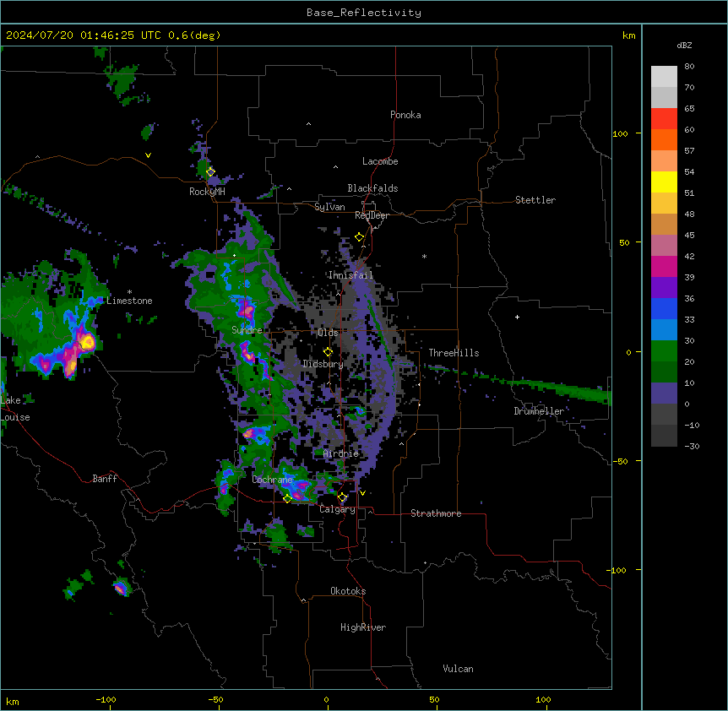Click the Blackfalds label

point(372,188)
